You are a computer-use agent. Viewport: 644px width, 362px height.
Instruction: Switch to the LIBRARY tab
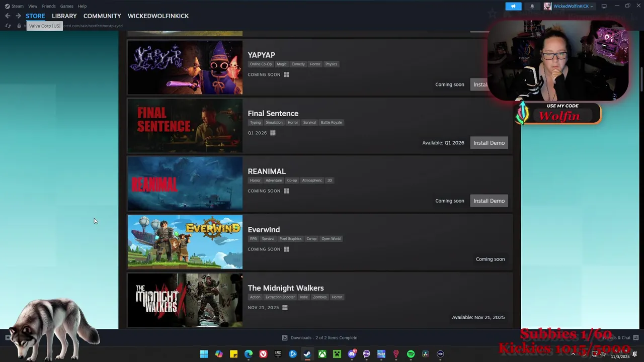tap(64, 16)
